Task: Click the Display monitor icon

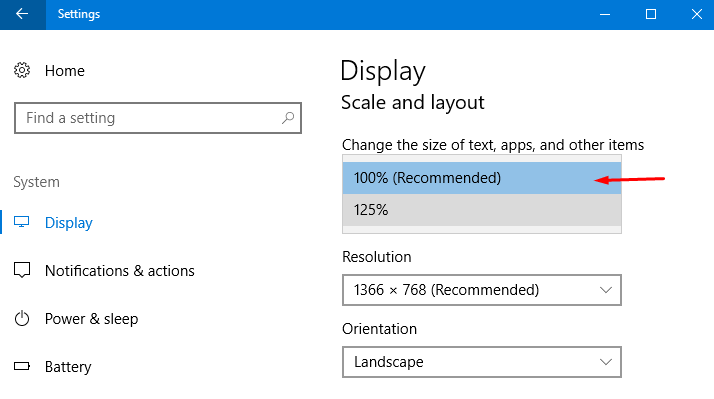Action: (x=21, y=222)
